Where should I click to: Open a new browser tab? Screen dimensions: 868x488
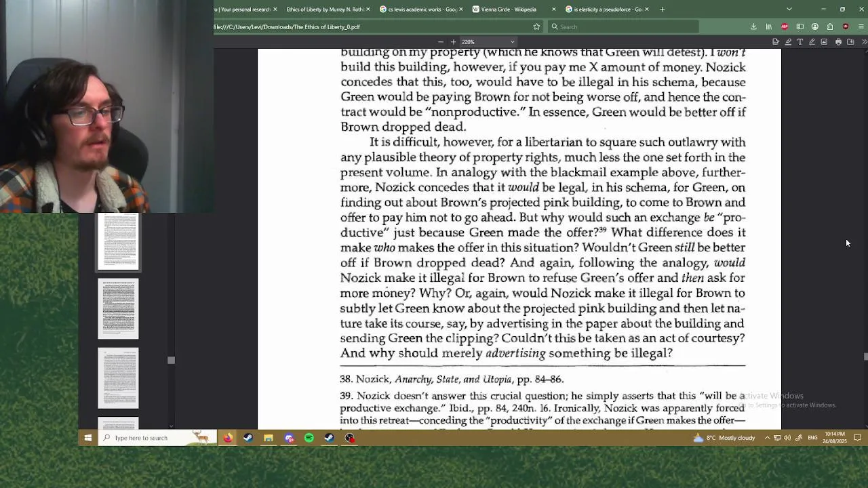[x=662, y=9]
